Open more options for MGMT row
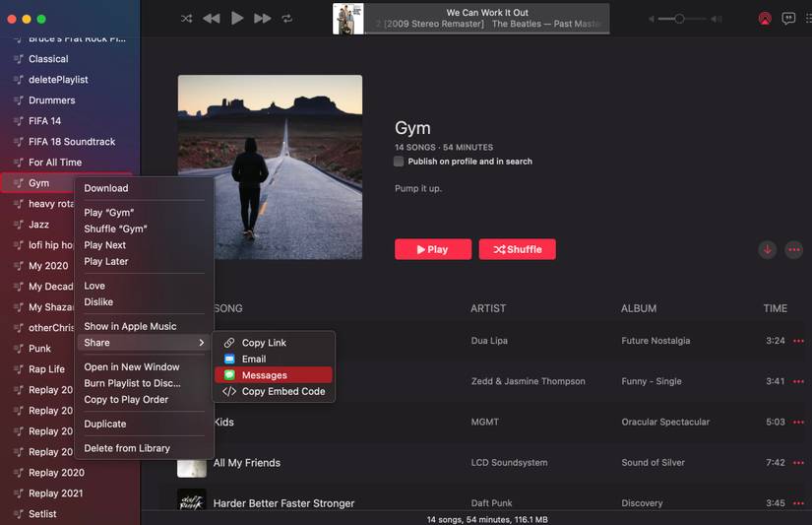This screenshot has height=525, width=812. click(798, 423)
